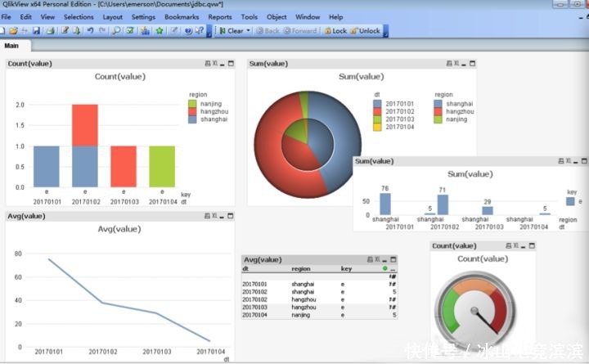Expand the Clear button dropdown arrow
Image resolution: width=589 pixels, height=364 pixels.
click(249, 31)
